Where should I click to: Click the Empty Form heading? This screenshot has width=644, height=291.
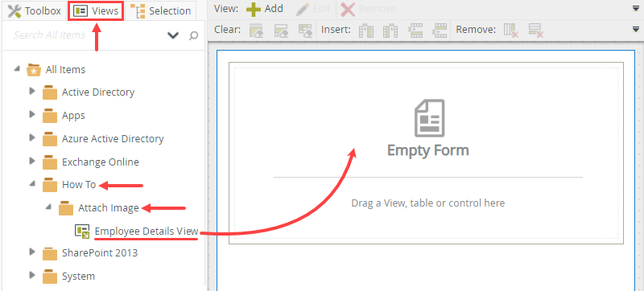(x=428, y=150)
